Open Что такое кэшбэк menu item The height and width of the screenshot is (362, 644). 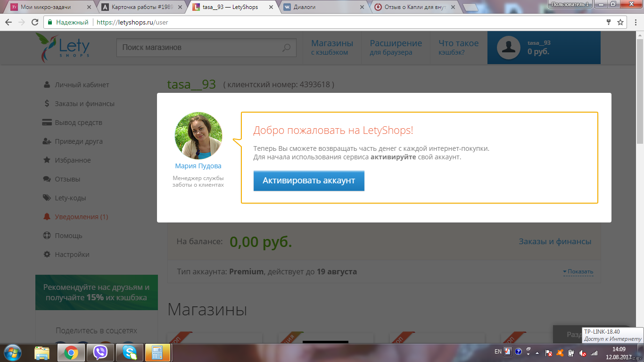coord(458,48)
